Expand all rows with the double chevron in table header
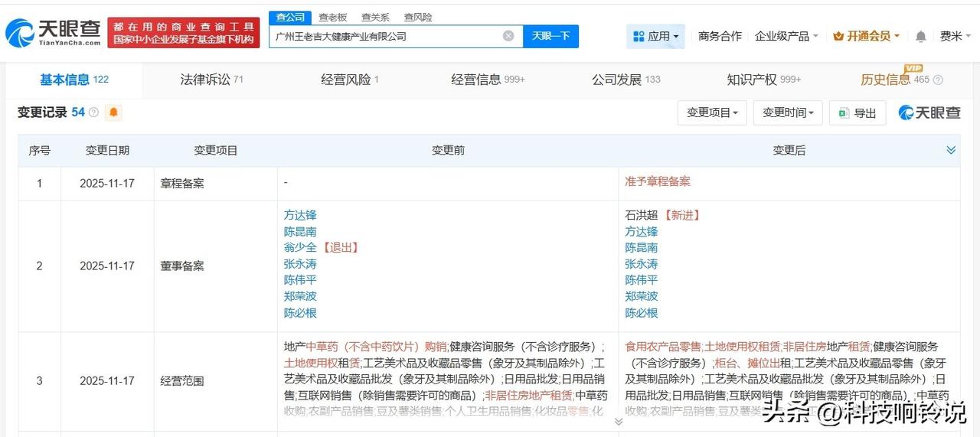This screenshot has height=437, width=980. pyautogui.click(x=951, y=150)
